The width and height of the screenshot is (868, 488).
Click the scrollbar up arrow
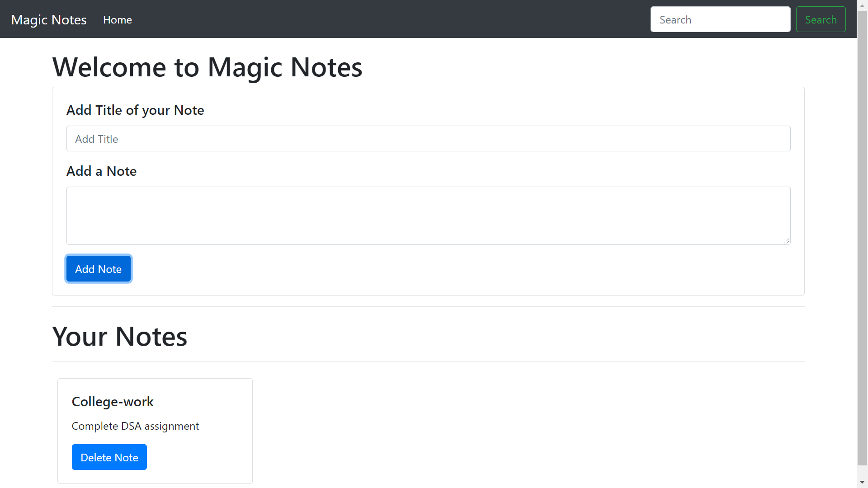tap(862, 5)
